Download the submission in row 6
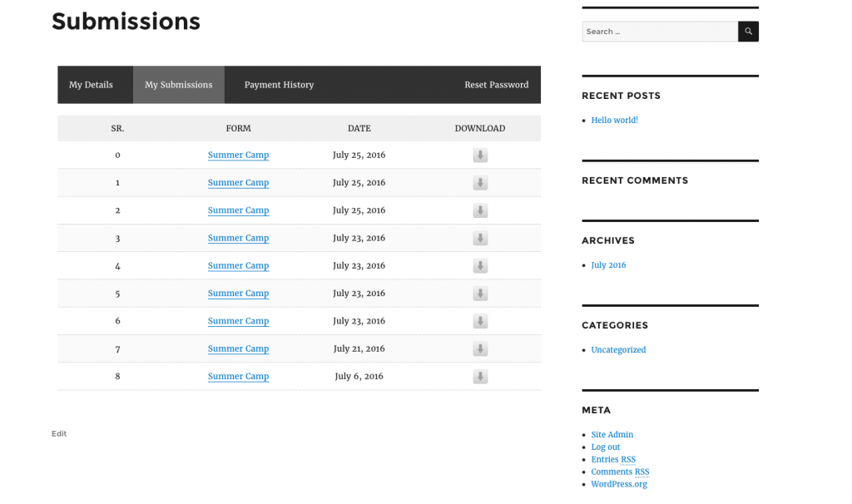 pyautogui.click(x=480, y=321)
